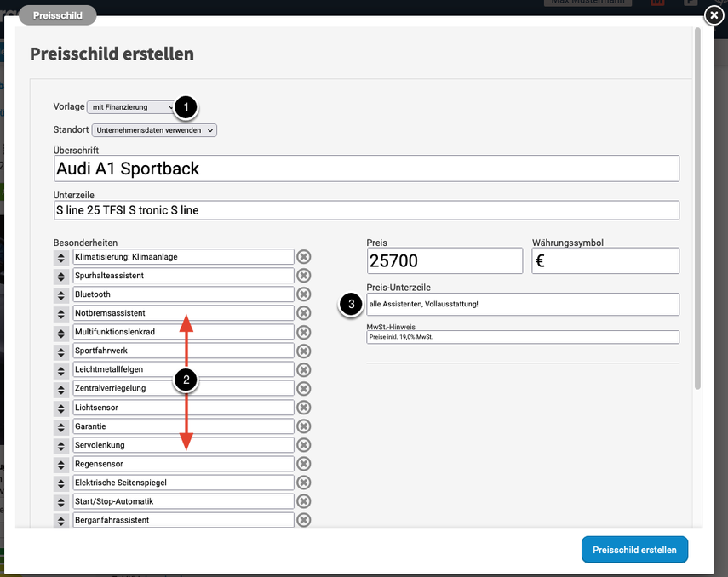
Task: Click sort handle beside Regensensor
Action: 61,464
